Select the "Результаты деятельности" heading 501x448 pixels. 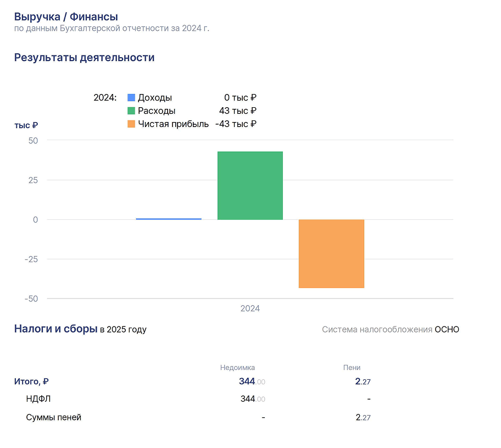[x=85, y=58]
